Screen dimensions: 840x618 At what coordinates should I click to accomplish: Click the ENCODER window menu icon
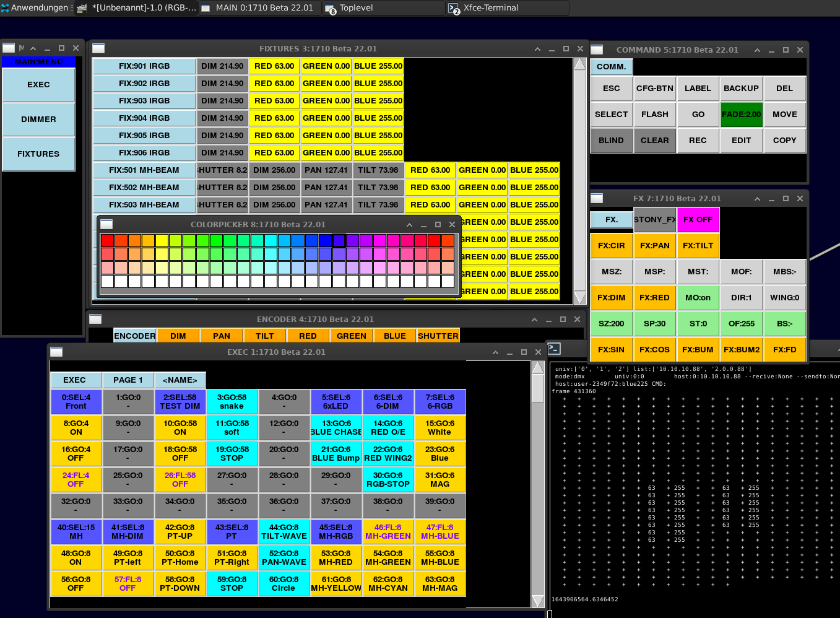95,319
